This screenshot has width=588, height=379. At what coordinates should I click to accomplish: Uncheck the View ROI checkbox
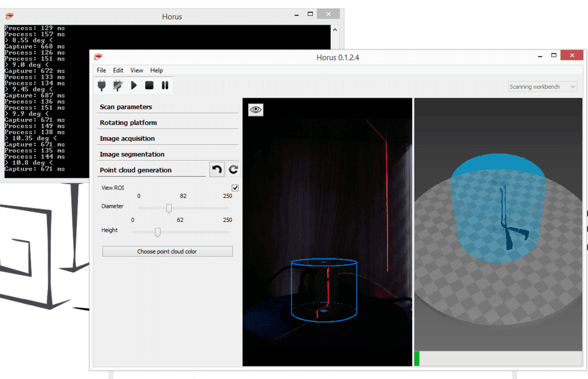coord(235,188)
